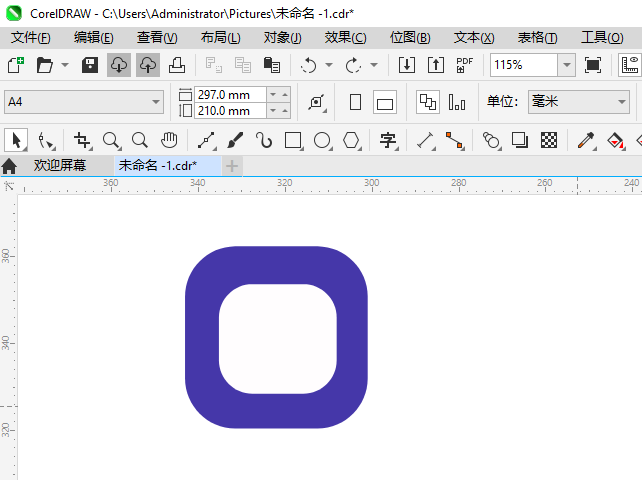Set landscape page orientation
This screenshot has width=642, height=480.
pyautogui.click(x=385, y=102)
